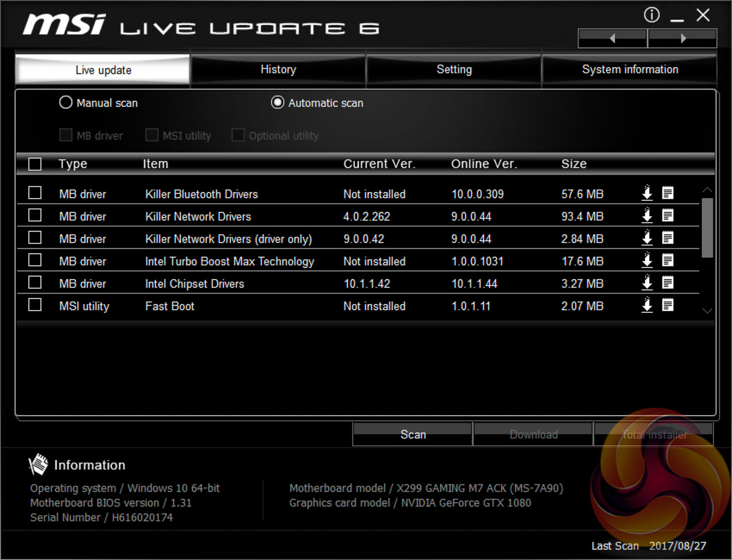Select the Intel Chipset Drivers item name
This screenshot has height=560, width=732.
195,284
